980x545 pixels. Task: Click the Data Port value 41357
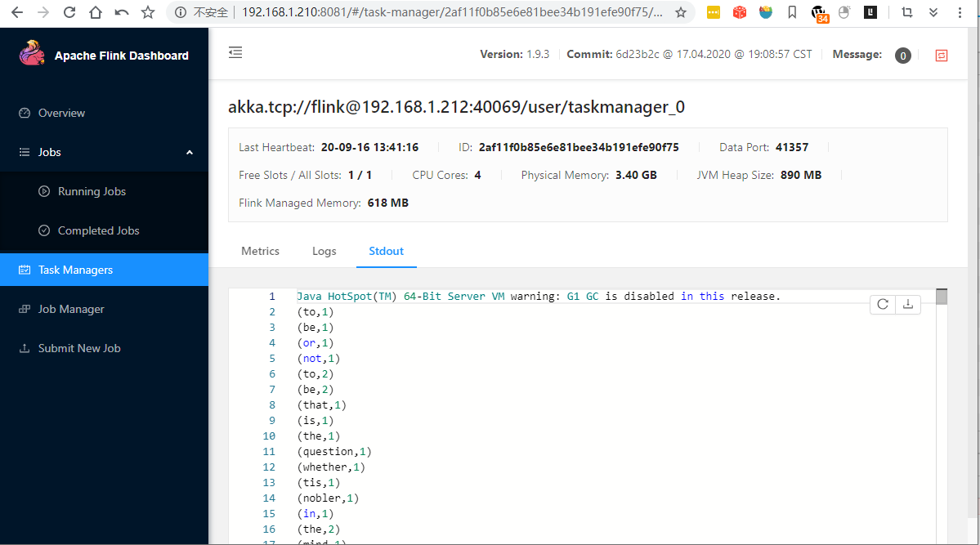(x=792, y=148)
